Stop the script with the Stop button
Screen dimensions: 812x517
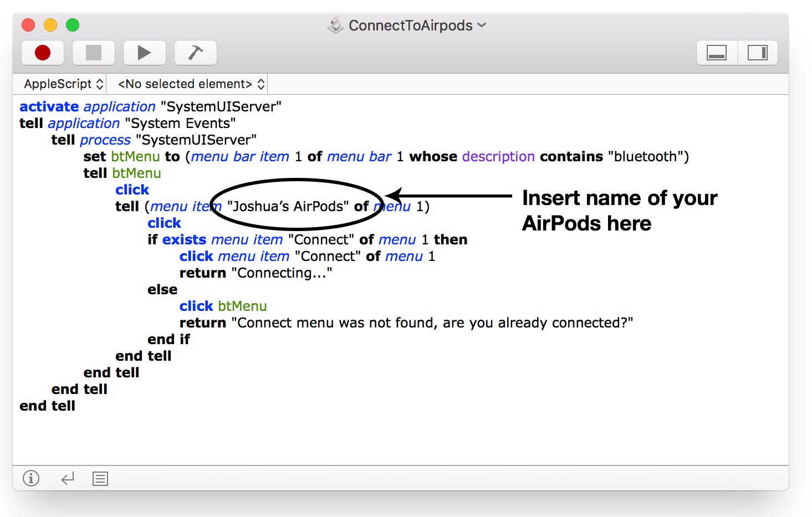(x=94, y=53)
